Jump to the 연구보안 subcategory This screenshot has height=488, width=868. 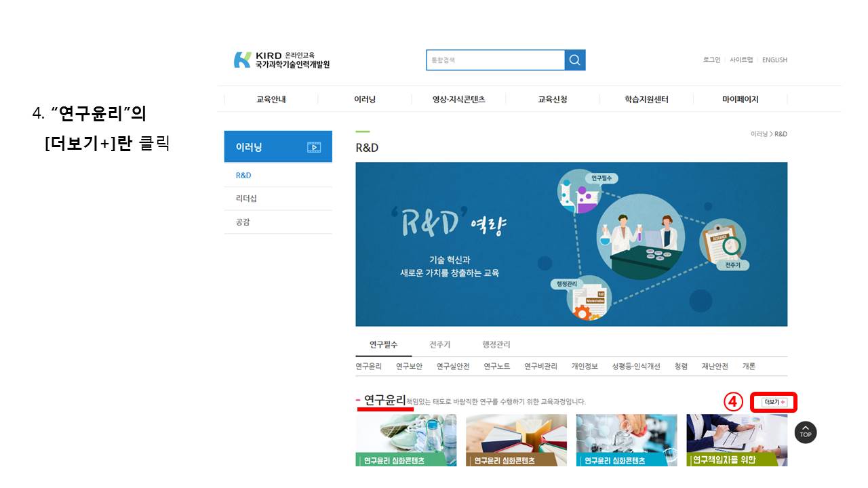click(409, 367)
